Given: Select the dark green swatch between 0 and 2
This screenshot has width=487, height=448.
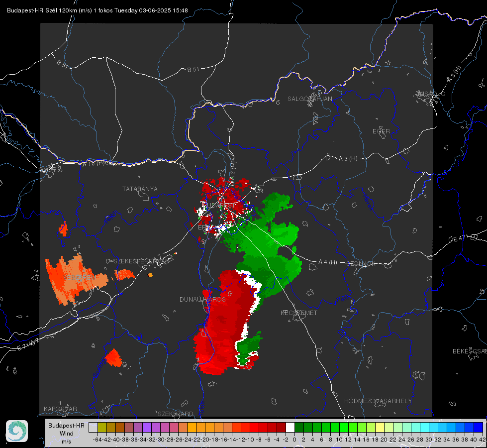Looking at the screenshot, I should (x=299, y=427).
